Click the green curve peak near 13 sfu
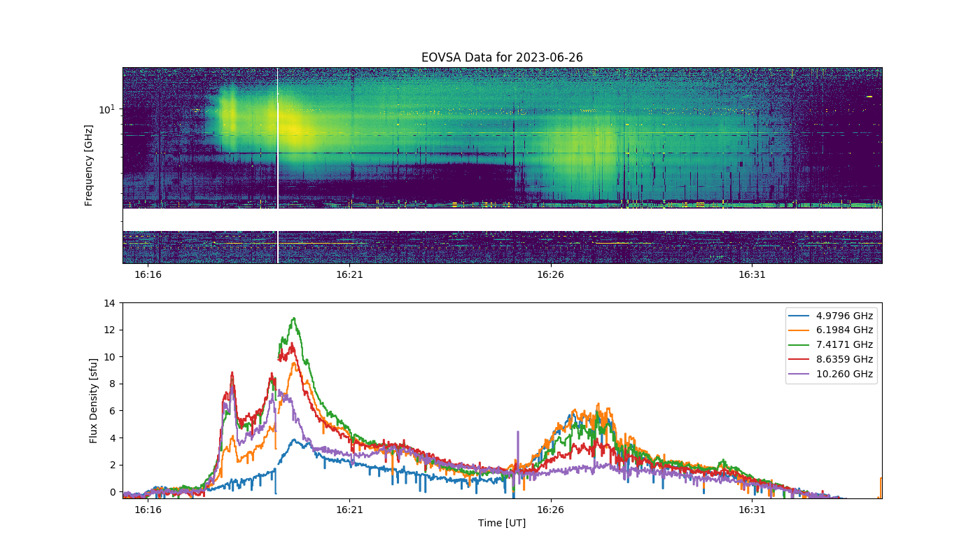 point(293,318)
